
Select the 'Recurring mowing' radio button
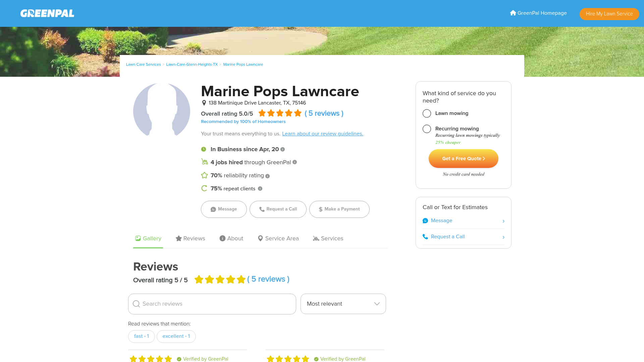[x=427, y=129]
